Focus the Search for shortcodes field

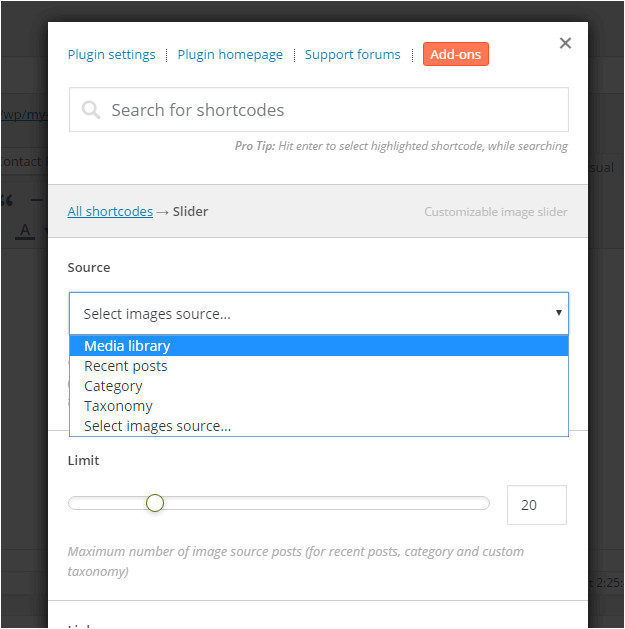(x=330, y=110)
